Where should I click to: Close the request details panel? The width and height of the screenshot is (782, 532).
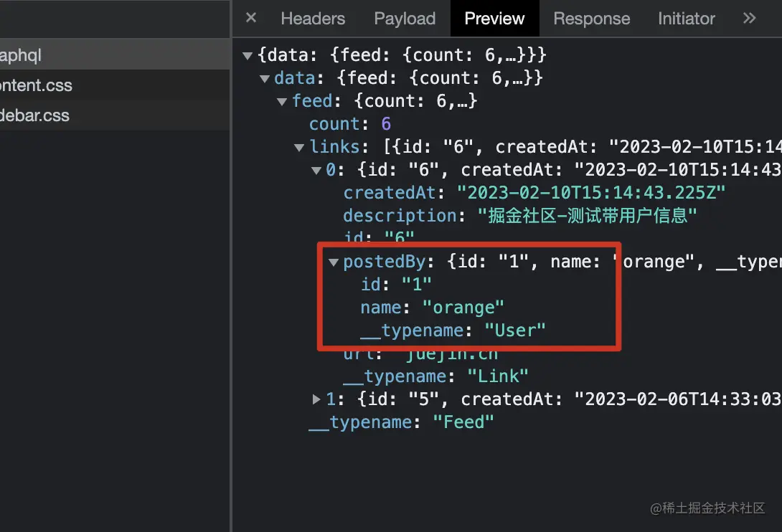coord(251,18)
